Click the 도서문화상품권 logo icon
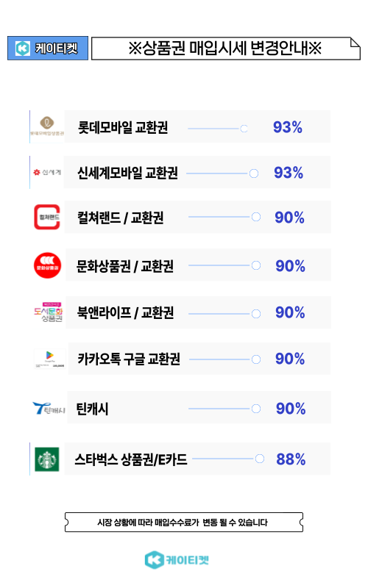Image resolution: width=368 pixels, height=588 pixels. point(49,312)
